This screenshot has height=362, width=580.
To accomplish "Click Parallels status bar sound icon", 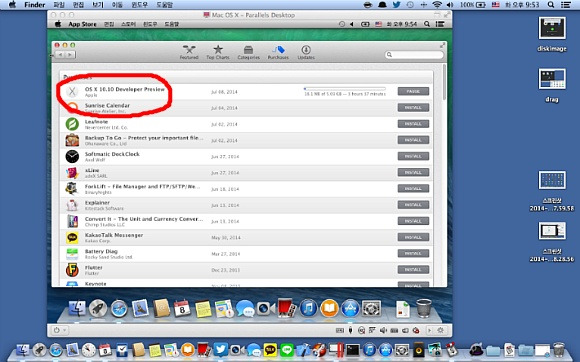I will point(383,330).
